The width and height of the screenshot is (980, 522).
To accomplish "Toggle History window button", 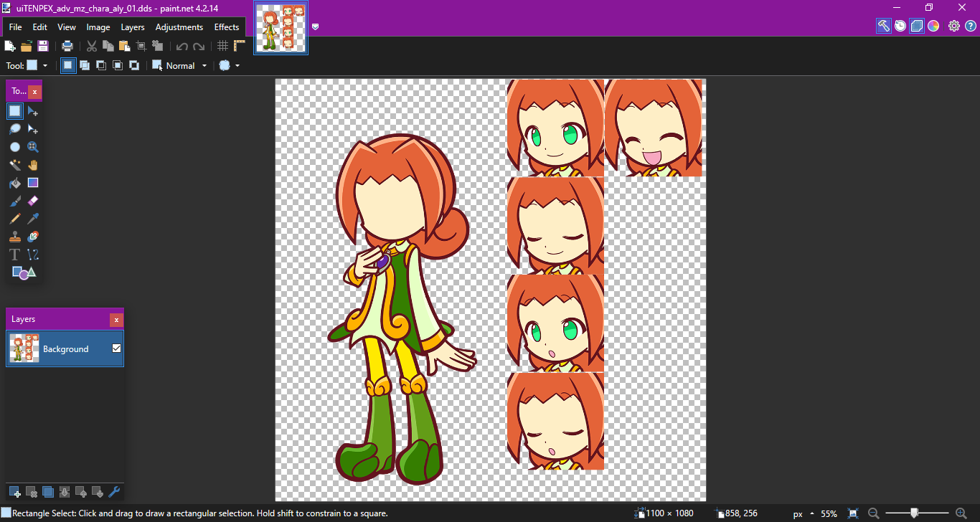I will coord(900,26).
